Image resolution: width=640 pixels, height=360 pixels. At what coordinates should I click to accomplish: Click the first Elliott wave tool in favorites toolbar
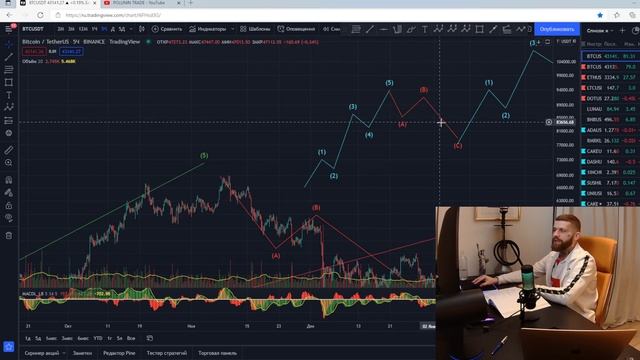click(x=438, y=29)
